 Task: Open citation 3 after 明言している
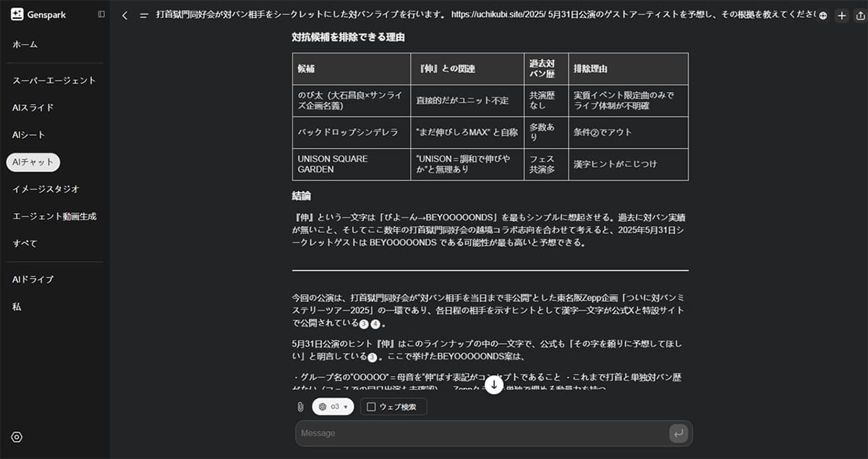tap(372, 357)
